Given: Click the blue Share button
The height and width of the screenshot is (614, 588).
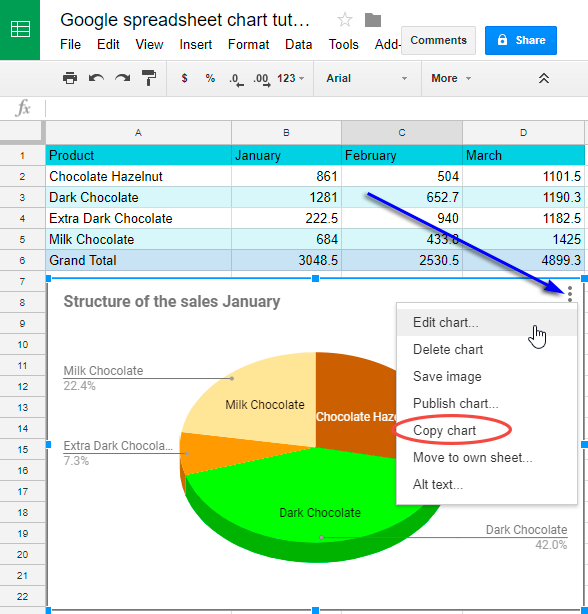Looking at the screenshot, I should coord(521,40).
